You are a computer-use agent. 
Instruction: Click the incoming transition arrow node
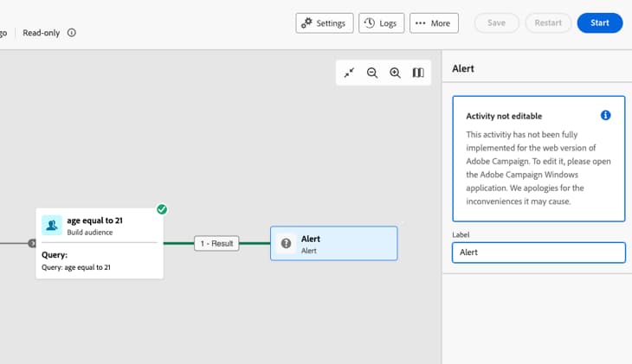[x=32, y=243]
